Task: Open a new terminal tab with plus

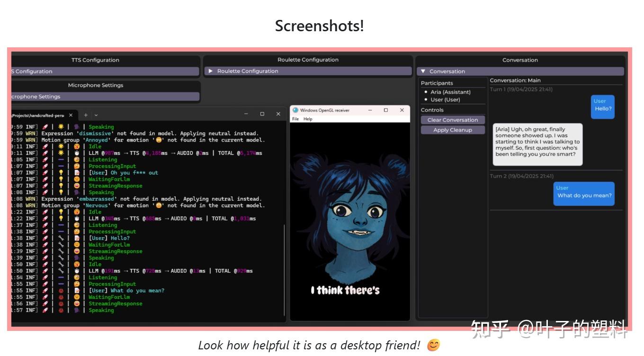Action: click(86, 115)
